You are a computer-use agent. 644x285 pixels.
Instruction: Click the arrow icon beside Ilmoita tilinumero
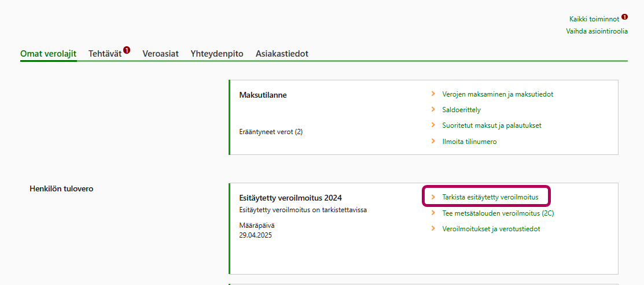pyautogui.click(x=433, y=141)
